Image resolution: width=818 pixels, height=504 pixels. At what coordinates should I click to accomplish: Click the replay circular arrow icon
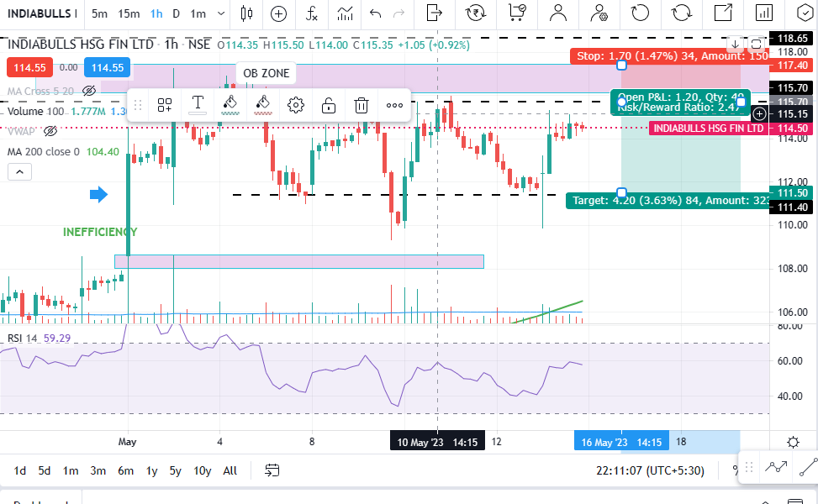[x=640, y=13]
